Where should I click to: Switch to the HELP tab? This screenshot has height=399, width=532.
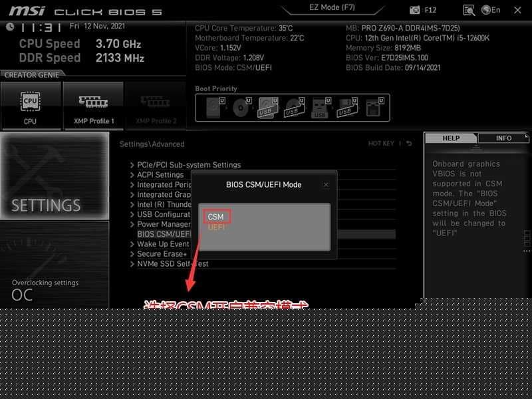451,138
